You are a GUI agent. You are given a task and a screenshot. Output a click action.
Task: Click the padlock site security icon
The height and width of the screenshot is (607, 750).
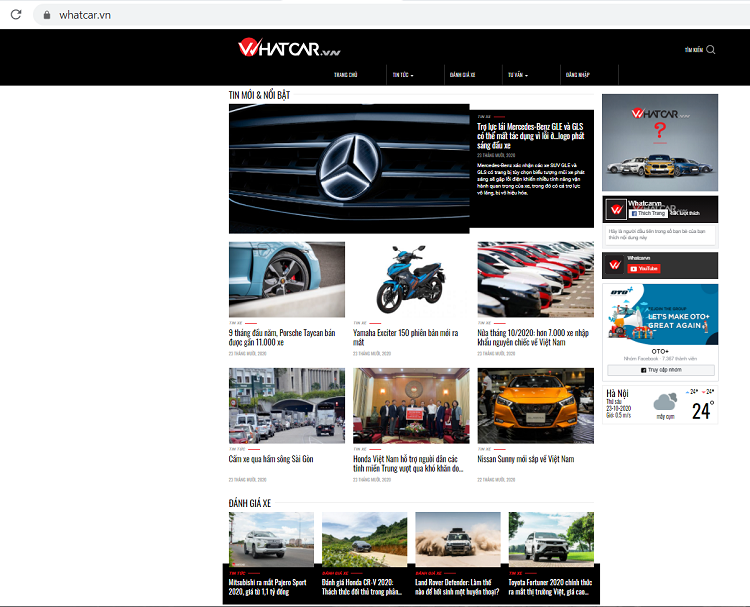(45, 15)
